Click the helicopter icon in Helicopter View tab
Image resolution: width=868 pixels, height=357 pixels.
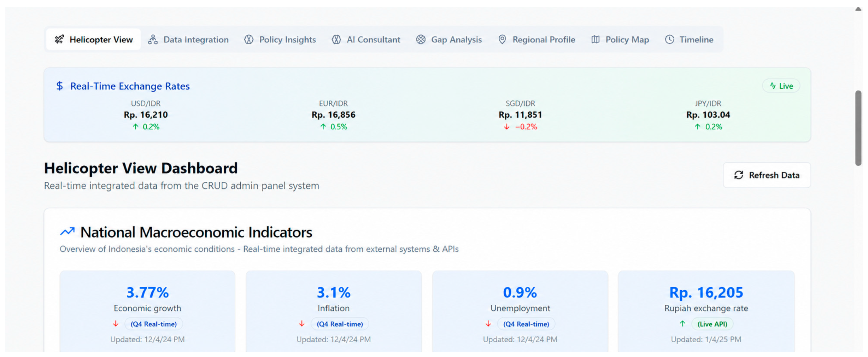point(59,39)
